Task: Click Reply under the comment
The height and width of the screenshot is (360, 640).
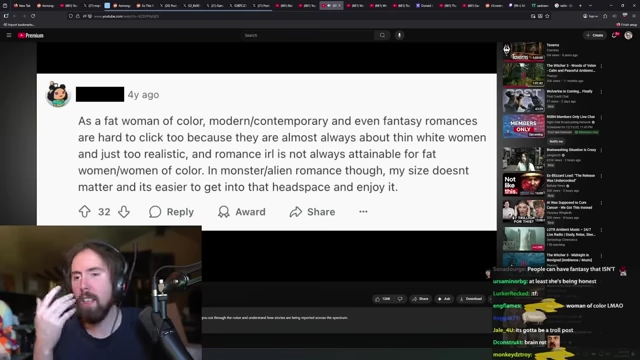Action: tap(171, 211)
